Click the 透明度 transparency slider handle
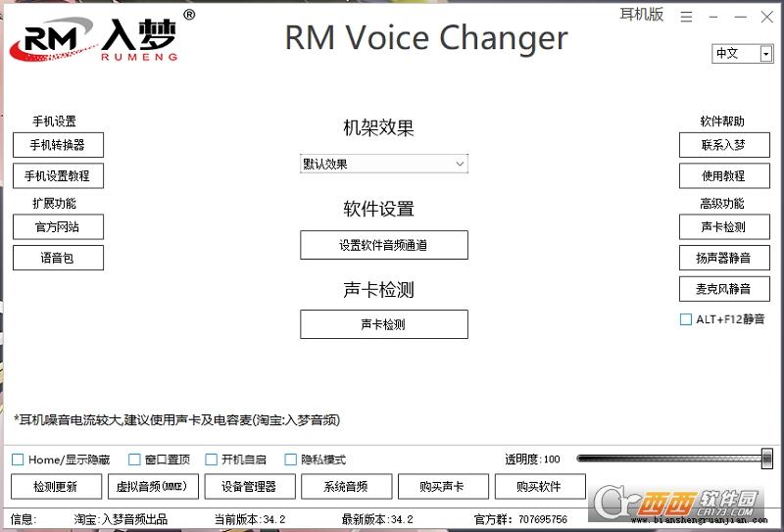This screenshot has height=532, width=784. click(x=766, y=459)
